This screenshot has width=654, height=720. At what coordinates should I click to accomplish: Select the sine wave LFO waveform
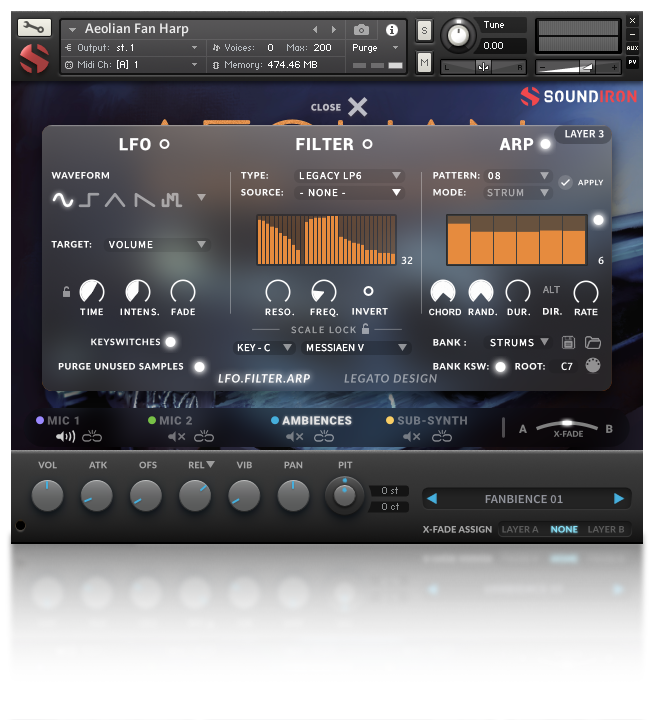point(63,200)
